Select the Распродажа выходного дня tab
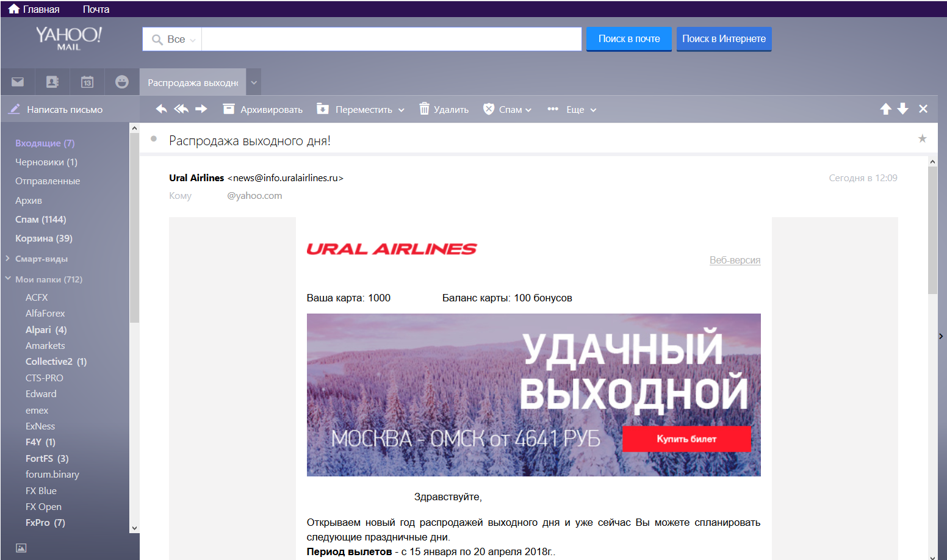The image size is (947, 560). 193,82
